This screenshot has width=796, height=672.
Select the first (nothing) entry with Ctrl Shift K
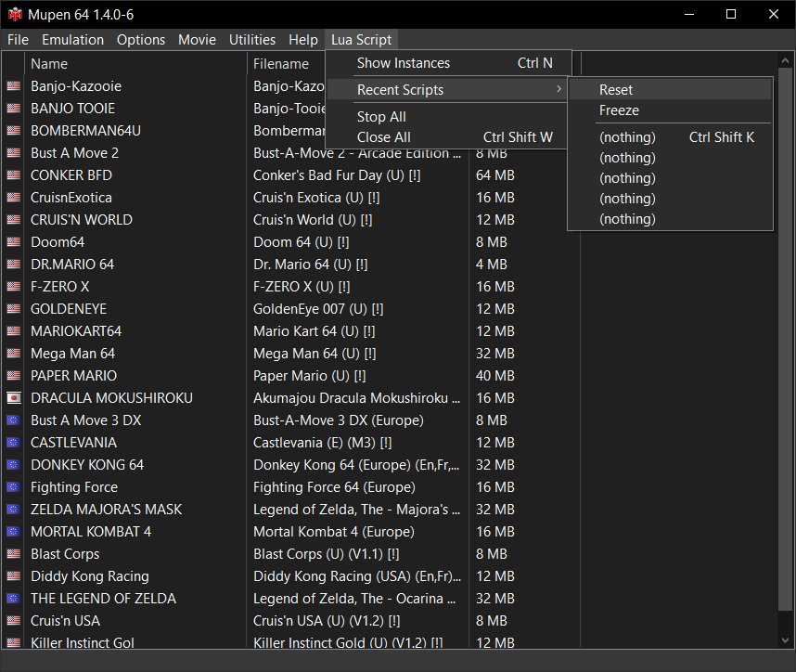[x=670, y=137]
